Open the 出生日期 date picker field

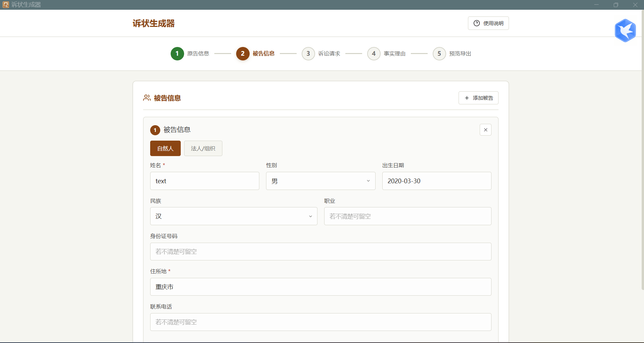tap(436, 181)
